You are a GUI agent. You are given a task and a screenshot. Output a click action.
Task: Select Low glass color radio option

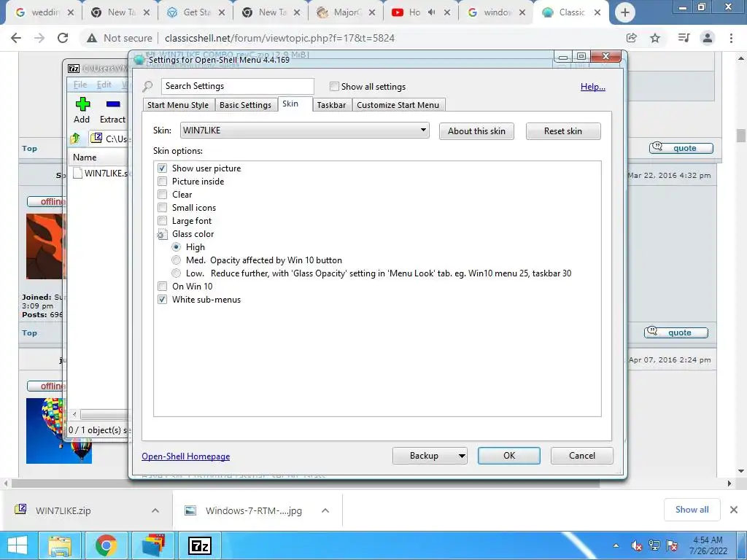(177, 273)
